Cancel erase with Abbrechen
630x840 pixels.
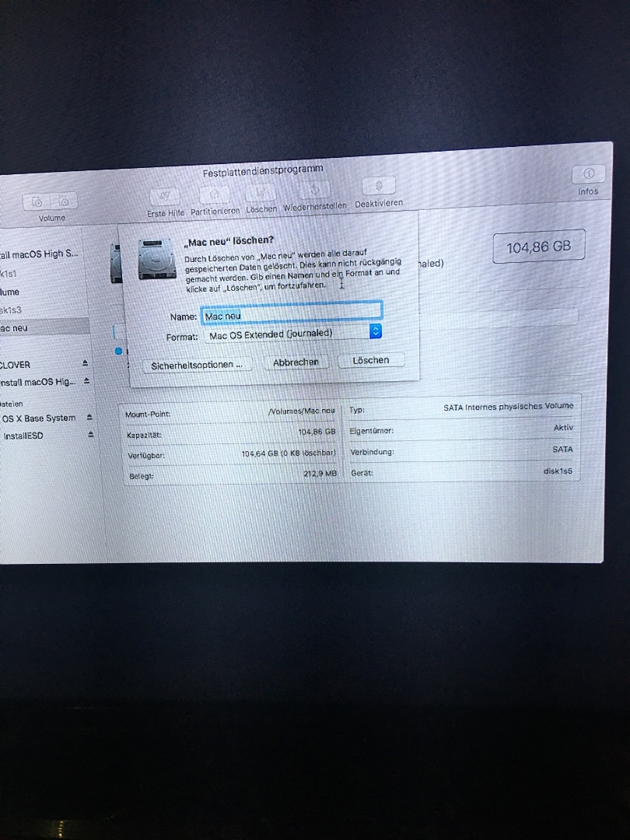(x=296, y=362)
